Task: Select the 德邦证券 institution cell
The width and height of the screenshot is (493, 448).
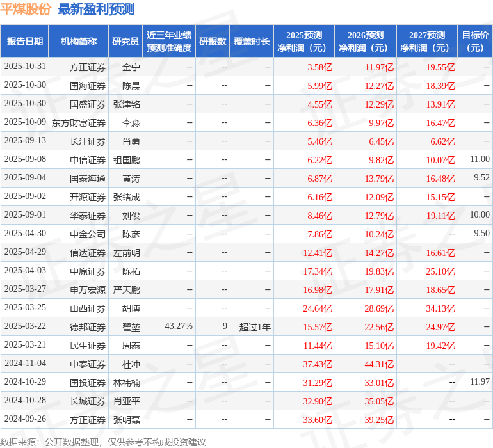Action: pos(88,327)
